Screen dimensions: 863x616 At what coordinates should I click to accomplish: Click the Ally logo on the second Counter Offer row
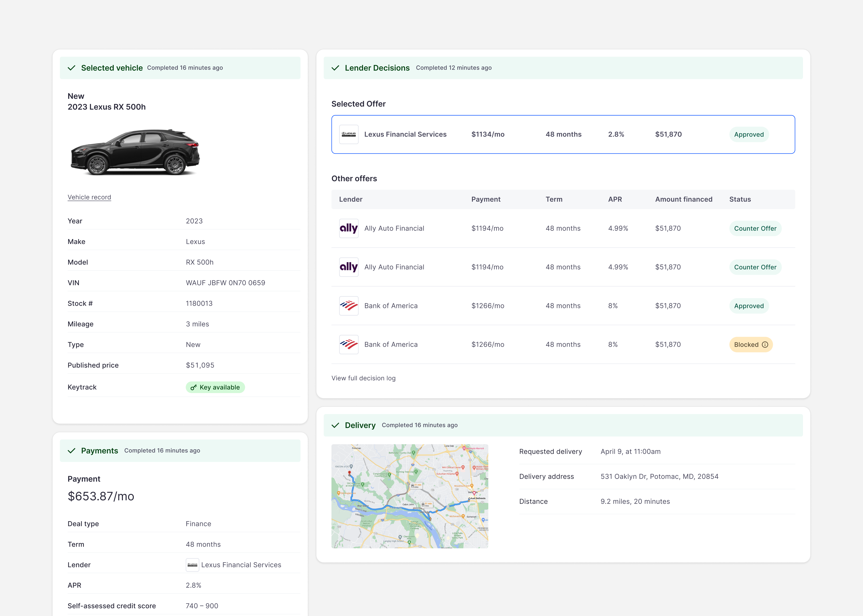pyautogui.click(x=349, y=267)
